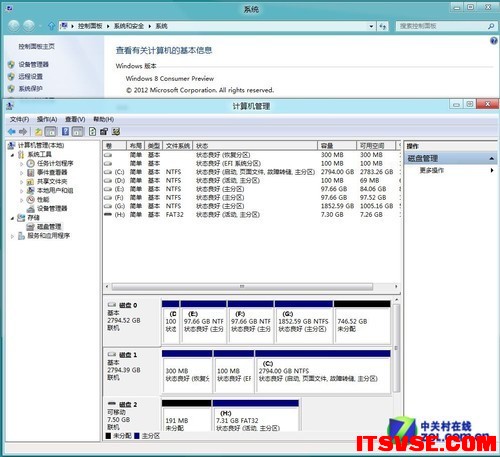
Task: Sort by the 状态 column header
Action: pyautogui.click(x=255, y=146)
